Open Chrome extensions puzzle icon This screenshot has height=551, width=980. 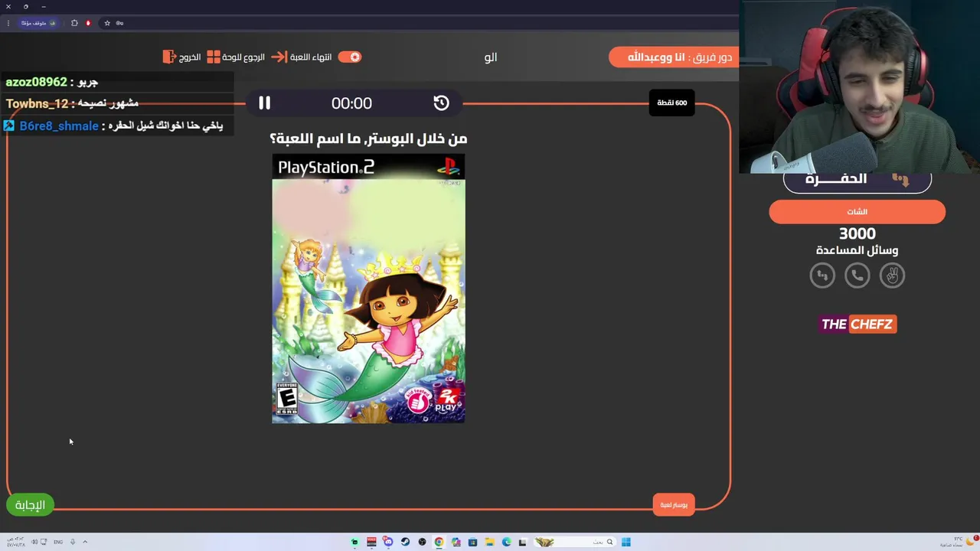click(74, 23)
